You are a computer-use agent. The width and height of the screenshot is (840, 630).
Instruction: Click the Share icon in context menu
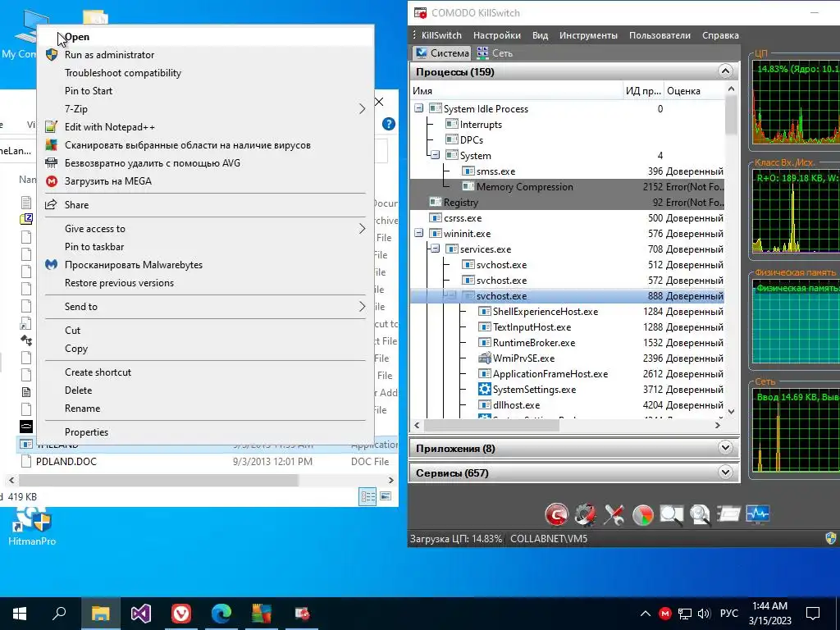coord(52,204)
